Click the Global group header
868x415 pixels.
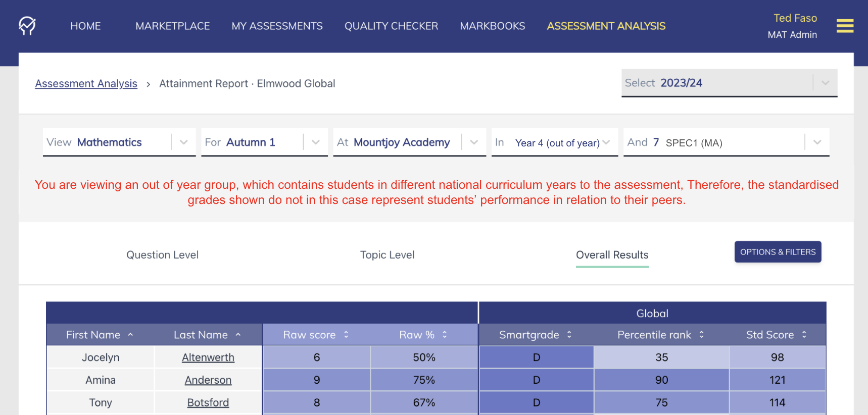point(652,314)
